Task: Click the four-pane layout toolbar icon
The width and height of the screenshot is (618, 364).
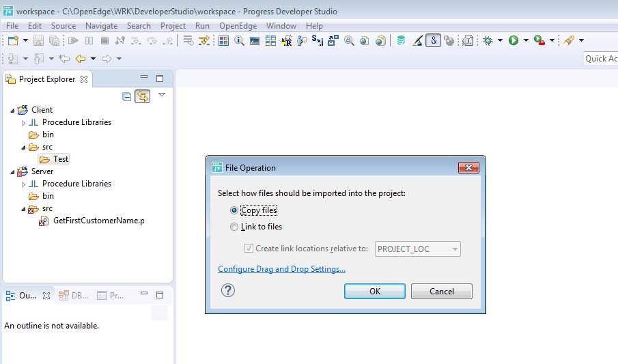Action: click(x=271, y=40)
